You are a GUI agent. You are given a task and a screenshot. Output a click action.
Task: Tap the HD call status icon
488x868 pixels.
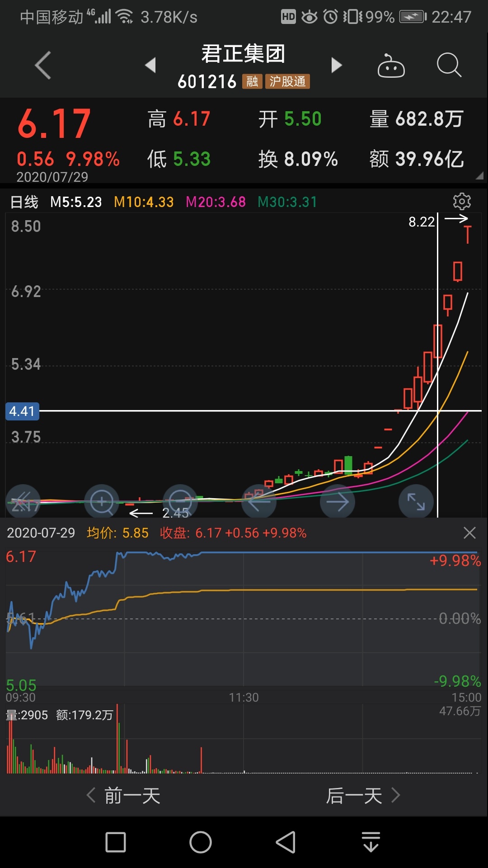click(x=288, y=17)
